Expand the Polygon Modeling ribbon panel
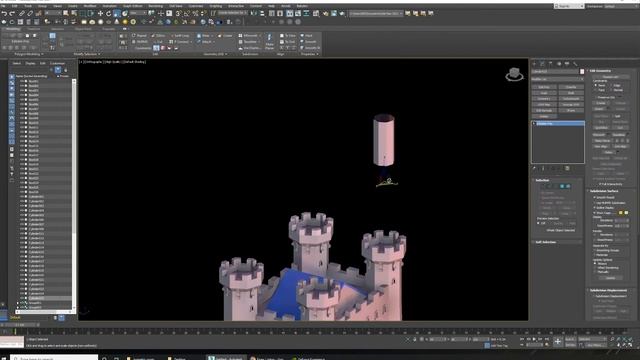The image size is (640, 360). pyautogui.click(x=29, y=54)
